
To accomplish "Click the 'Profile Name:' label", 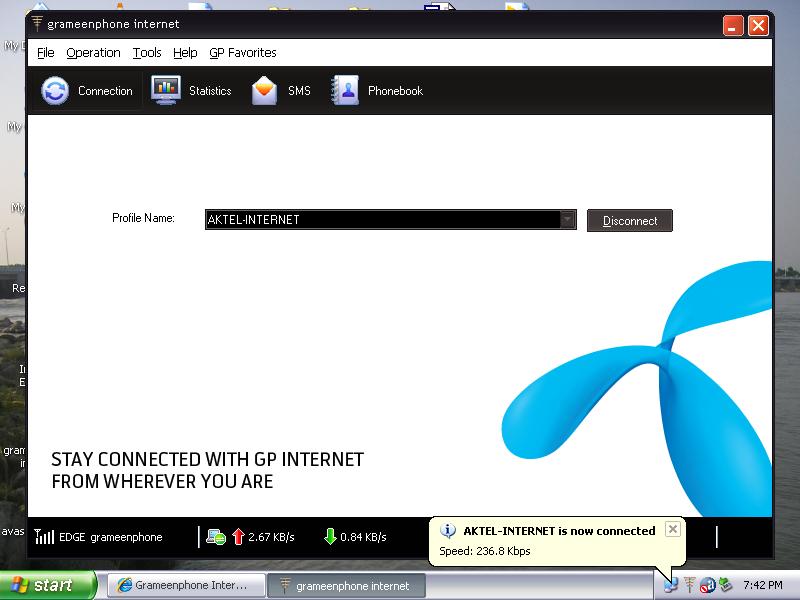I will (x=143, y=218).
